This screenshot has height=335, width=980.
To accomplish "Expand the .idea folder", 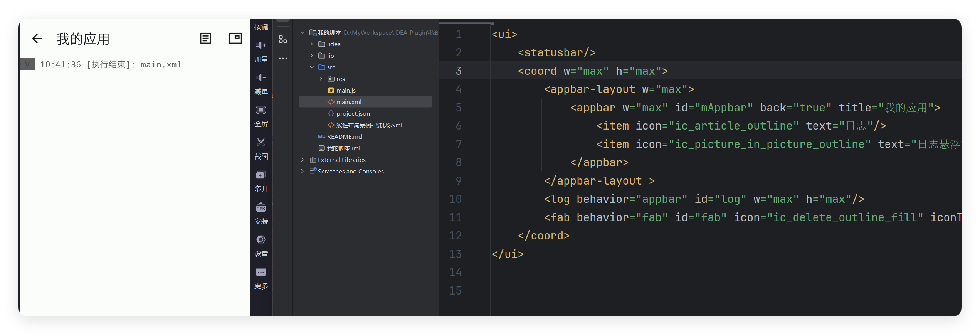I will [312, 44].
